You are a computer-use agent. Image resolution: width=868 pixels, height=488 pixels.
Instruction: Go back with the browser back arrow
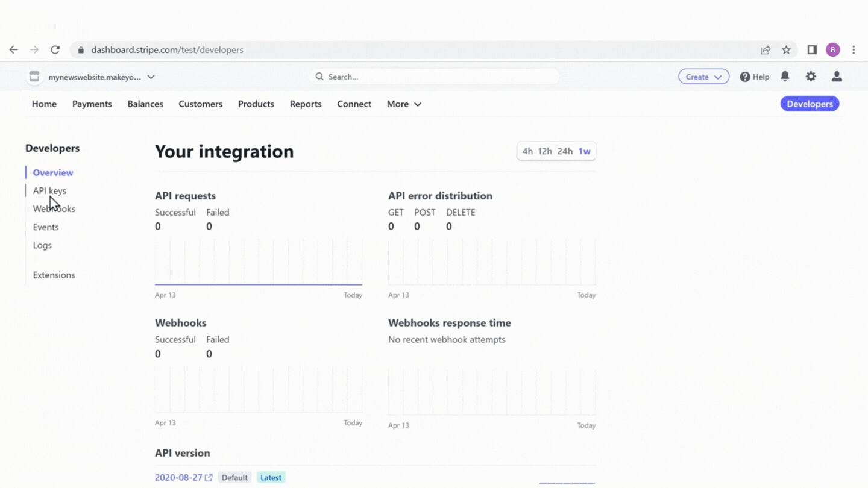coord(13,50)
